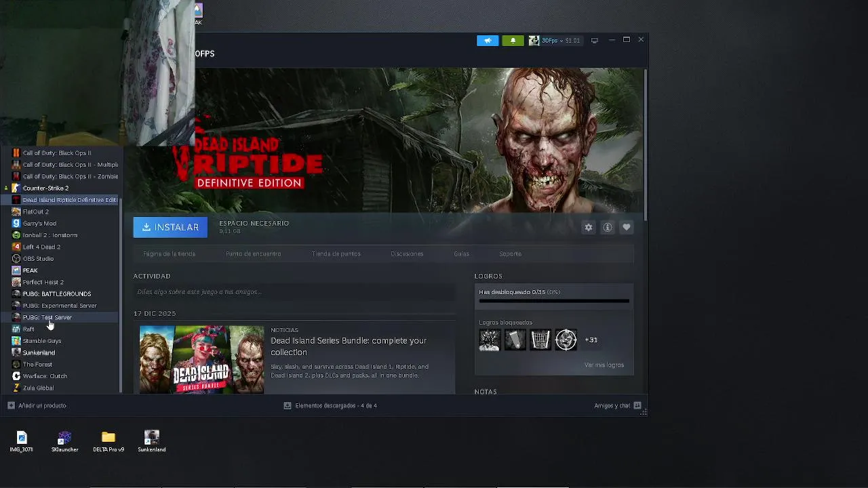The width and height of the screenshot is (868, 488).
Task: Open the DELTA Pro v9 desktop folder
Action: [108, 442]
